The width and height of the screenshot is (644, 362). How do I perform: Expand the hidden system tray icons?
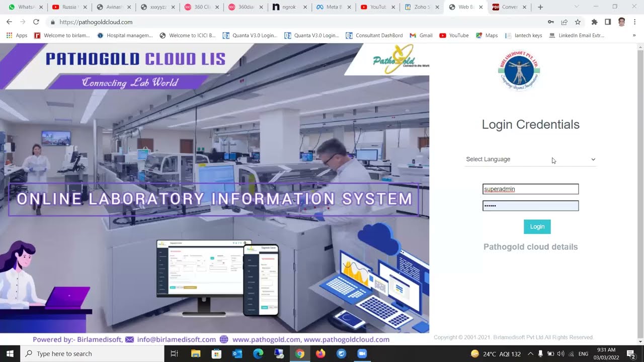(x=530, y=353)
